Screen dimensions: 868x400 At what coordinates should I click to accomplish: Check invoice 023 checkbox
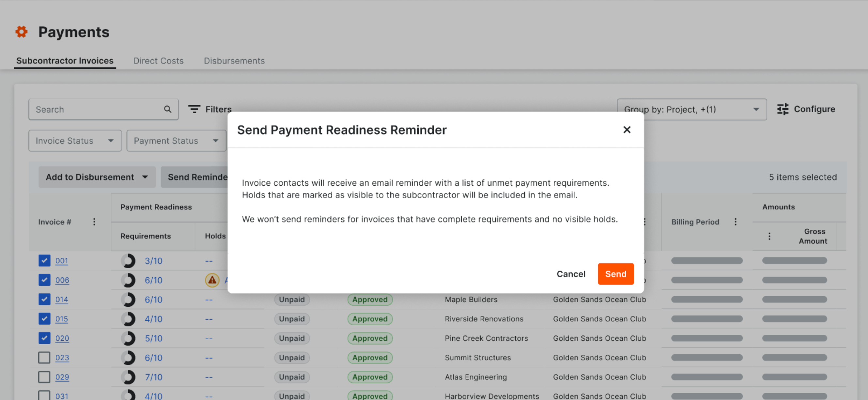44,357
